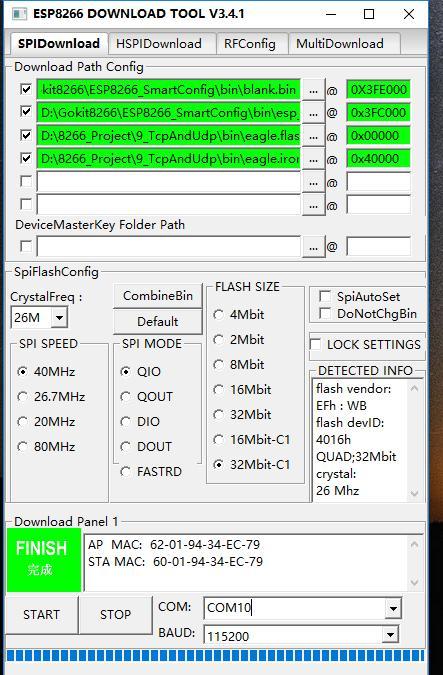This screenshot has width=443, height=675.
Task: Browse DeviceMasterKey folder path
Action: tap(313, 247)
